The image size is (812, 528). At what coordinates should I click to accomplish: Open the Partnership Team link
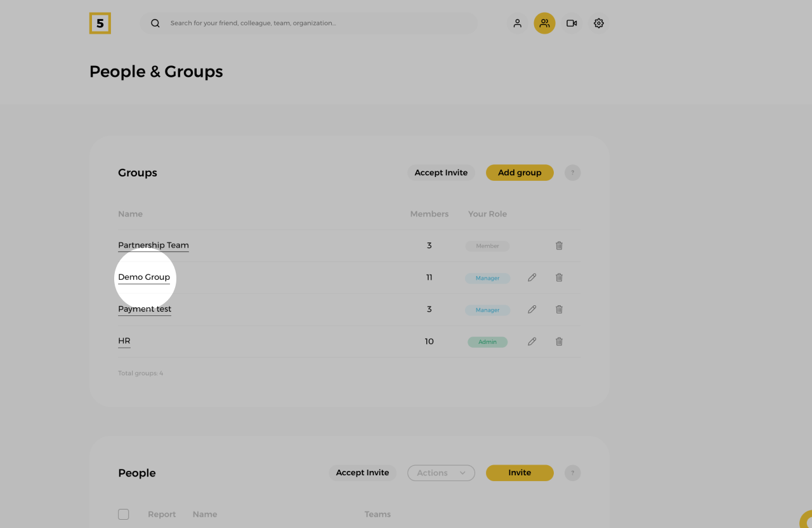(154, 246)
